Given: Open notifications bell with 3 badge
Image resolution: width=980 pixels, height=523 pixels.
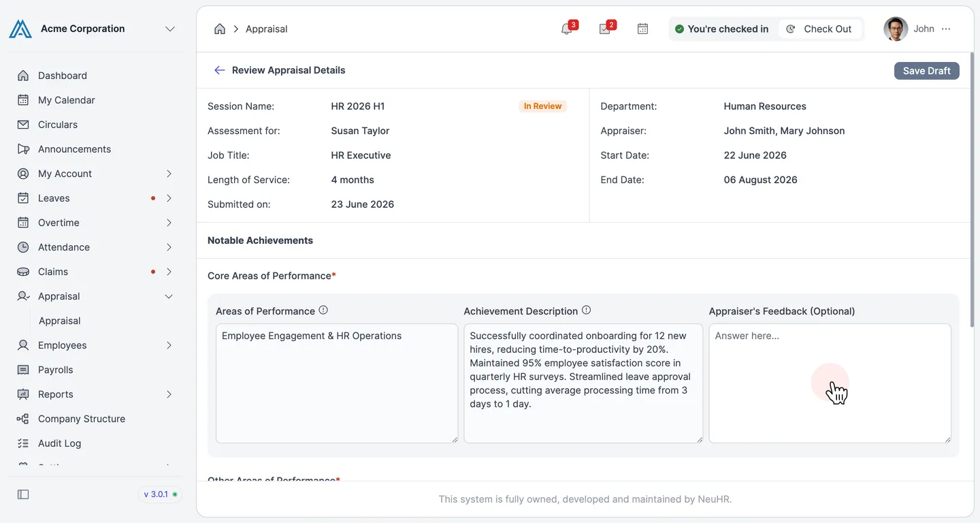Looking at the screenshot, I should [566, 29].
